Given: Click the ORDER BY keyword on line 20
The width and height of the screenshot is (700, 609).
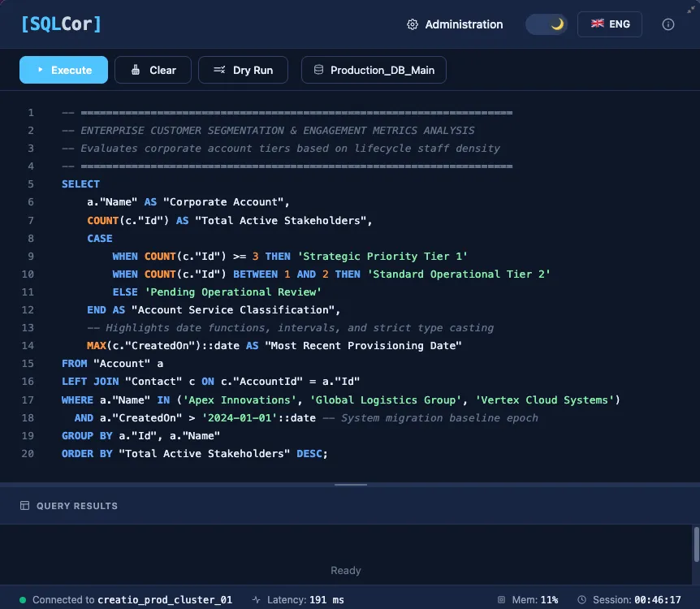Looking at the screenshot, I should (x=87, y=454).
